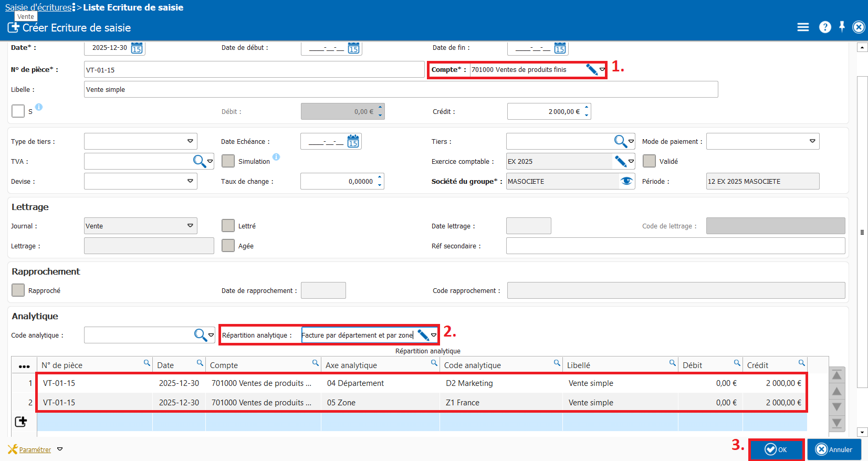This screenshot has width=868, height=461.
Task: Open the calendar picker for Date de début
Action: (x=353, y=48)
